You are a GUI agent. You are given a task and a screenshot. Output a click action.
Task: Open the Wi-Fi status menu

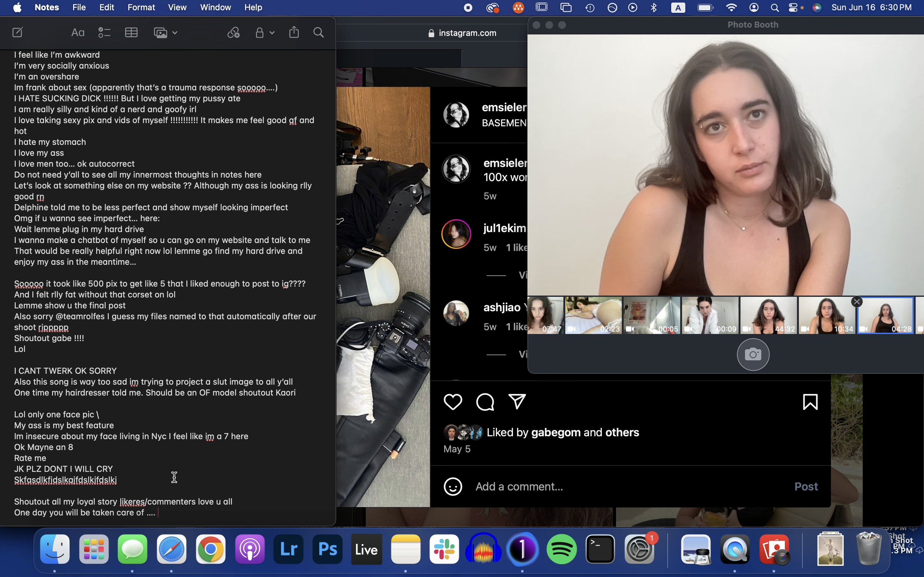tap(731, 8)
